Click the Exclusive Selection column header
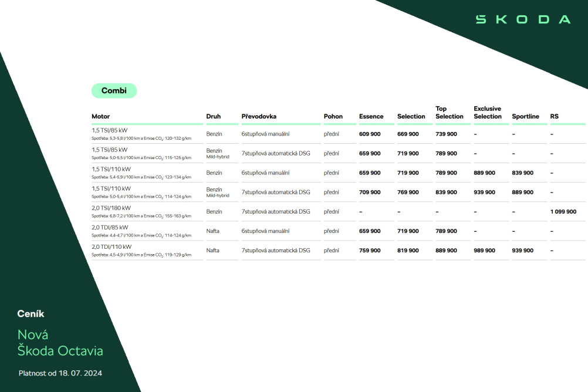 point(488,113)
